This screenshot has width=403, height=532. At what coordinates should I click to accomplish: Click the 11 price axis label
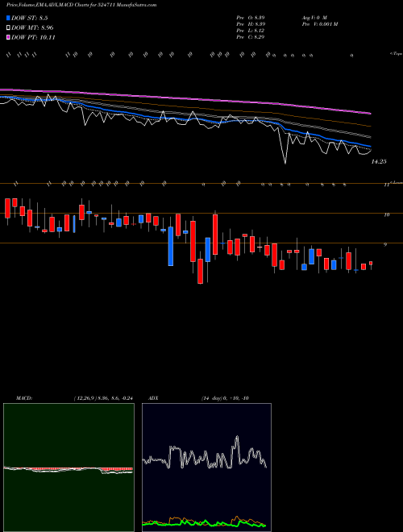386,185
